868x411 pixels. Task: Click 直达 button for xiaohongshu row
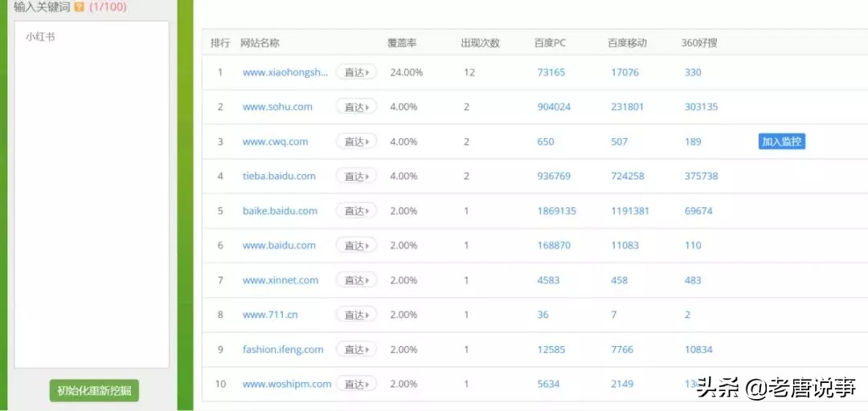point(357,72)
